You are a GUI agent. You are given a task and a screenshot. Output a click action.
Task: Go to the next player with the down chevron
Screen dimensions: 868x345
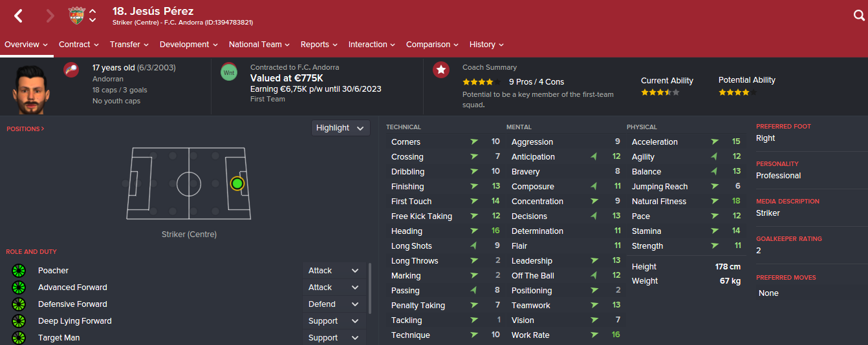tap(92, 21)
